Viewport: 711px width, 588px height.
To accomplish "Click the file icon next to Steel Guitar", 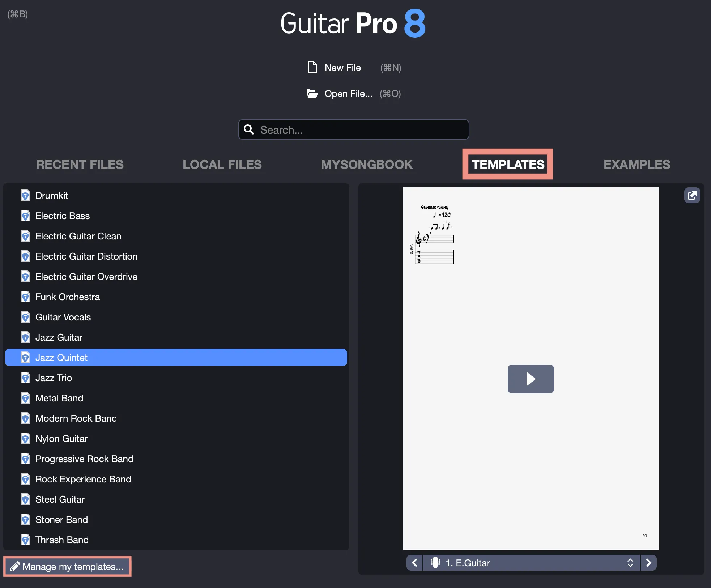I will coord(25,499).
